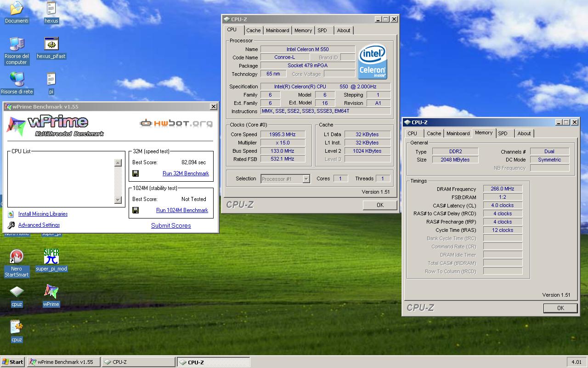The height and width of the screenshot is (368, 588).
Task: Click the Memory Type DDR2 field
Action: click(x=455, y=151)
